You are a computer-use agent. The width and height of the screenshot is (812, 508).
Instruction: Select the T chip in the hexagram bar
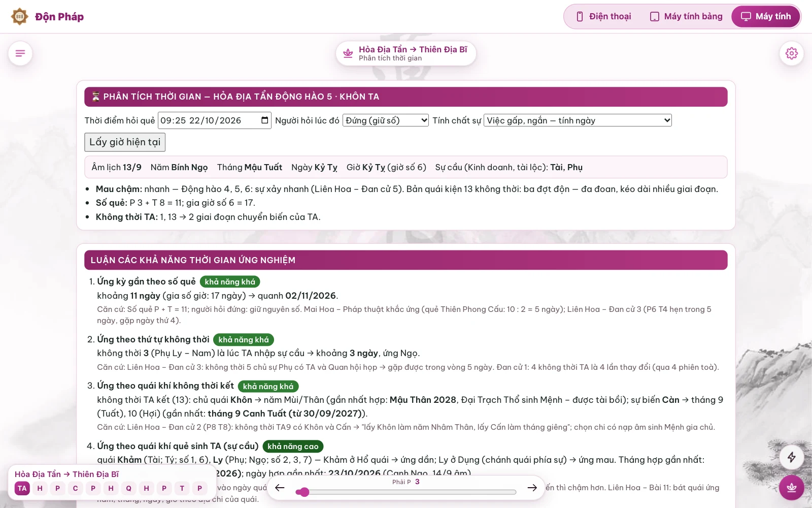[x=182, y=488]
